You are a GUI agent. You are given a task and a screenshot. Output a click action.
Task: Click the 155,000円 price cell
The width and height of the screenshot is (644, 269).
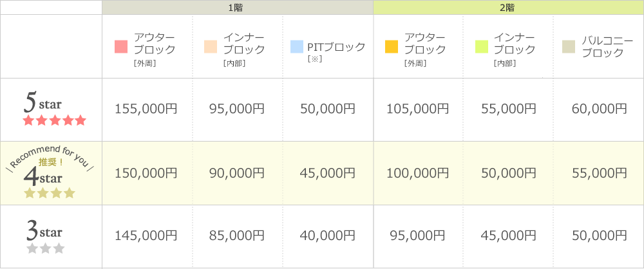click(x=146, y=109)
